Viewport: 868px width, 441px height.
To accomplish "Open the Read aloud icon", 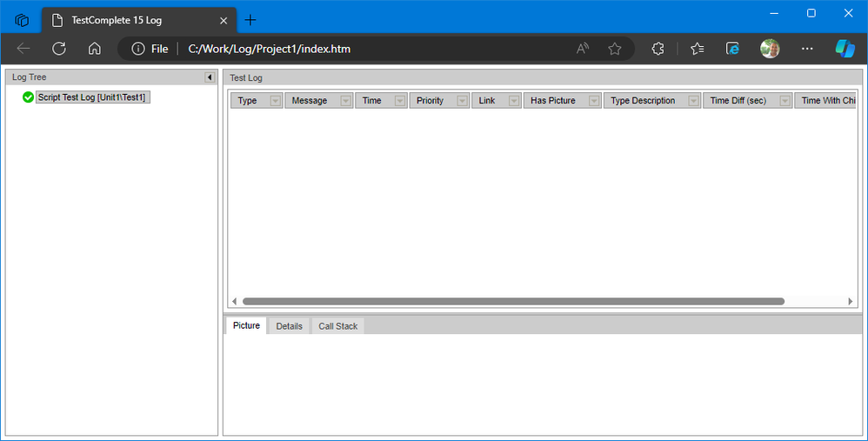I will 583,49.
